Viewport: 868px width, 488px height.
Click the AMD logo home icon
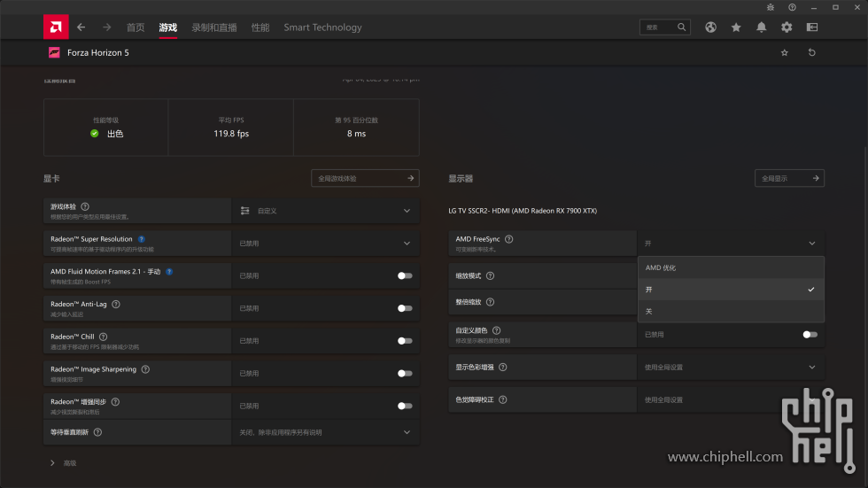pos(56,27)
